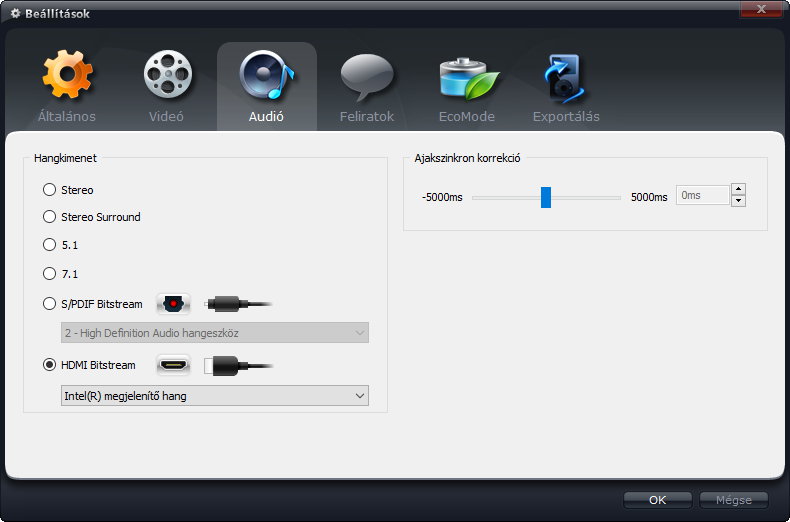Viewport: 790px width, 522px height.
Task: Decrease the 0ms value with down arrow
Action: pos(738,201)
